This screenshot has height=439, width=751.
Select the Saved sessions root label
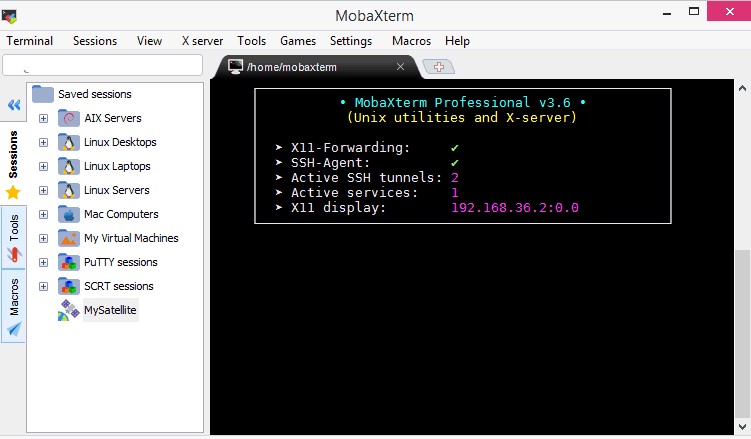tap(95, 94)
